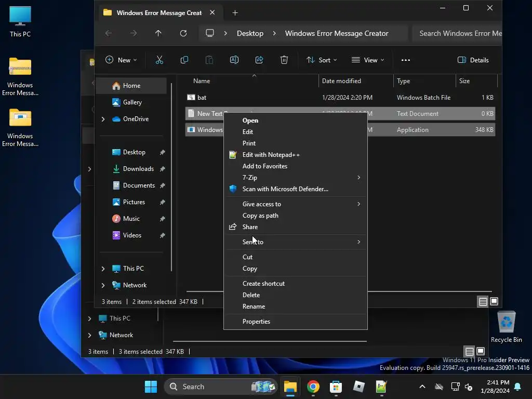Image resolution: width=532 pixels, height=399 pixels.
Task: Expand OneDrive in the navigation pane
Action: [x=103, y=119]
